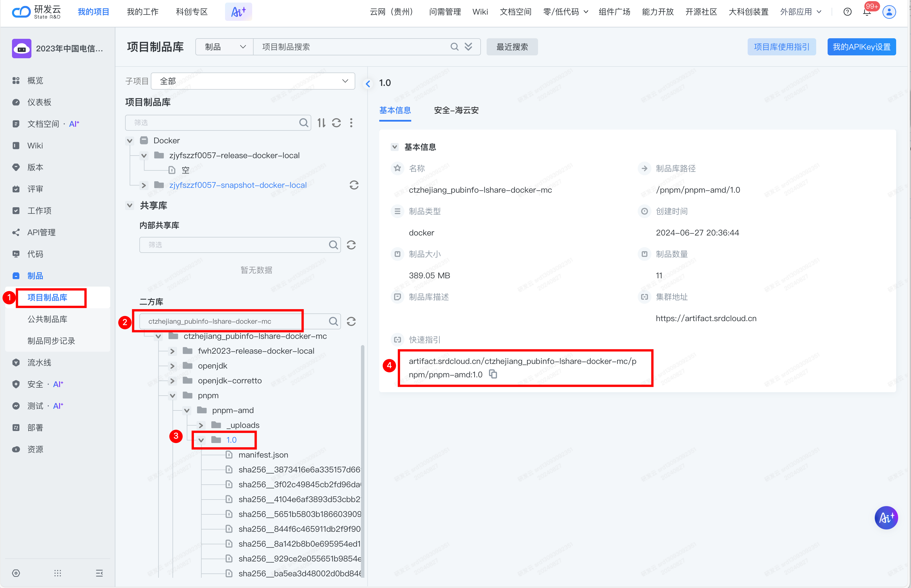Collapse the 基本信息 section
This screenshot has width=911, height=588.
click(x=395, y=147)
